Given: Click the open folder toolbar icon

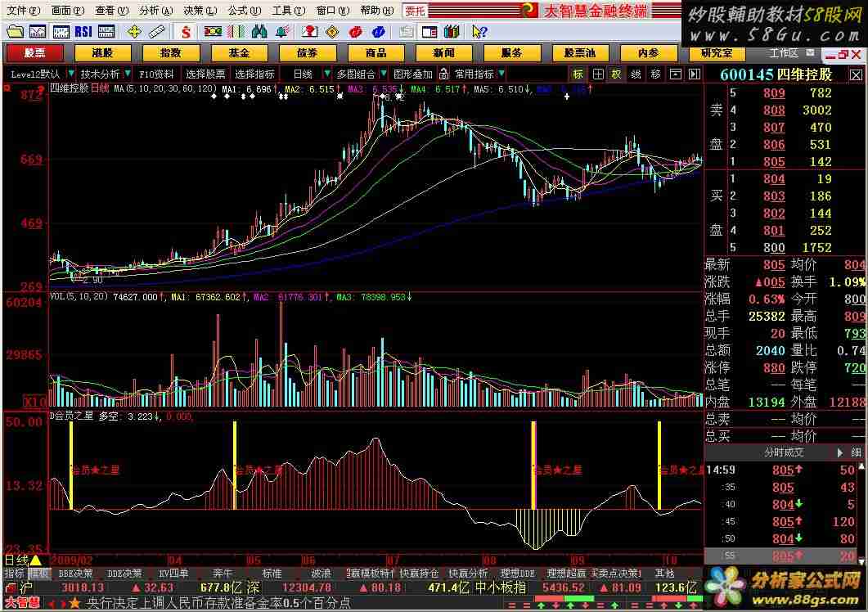Looking at the screenshot, I should pos(15,31).
